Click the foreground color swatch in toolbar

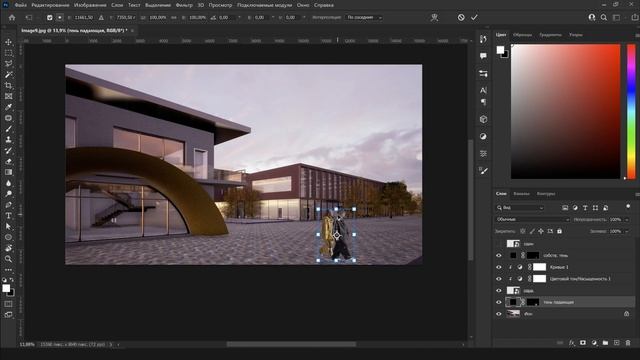pyautogui.click(x=6, y=288)
